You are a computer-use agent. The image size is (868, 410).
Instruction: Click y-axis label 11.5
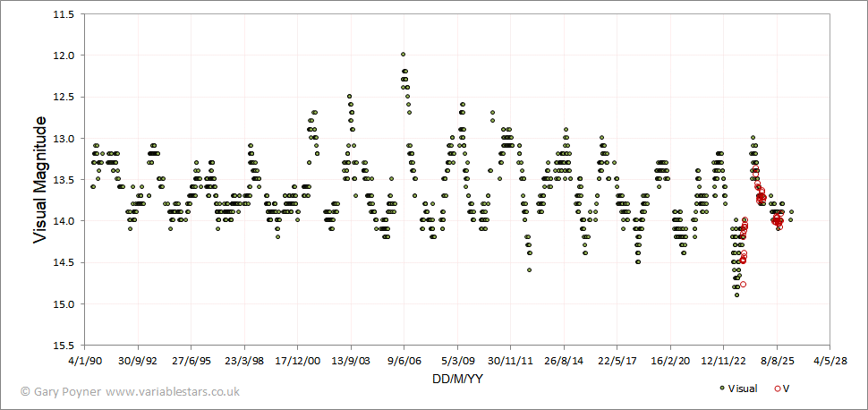(x=64, y=14)
